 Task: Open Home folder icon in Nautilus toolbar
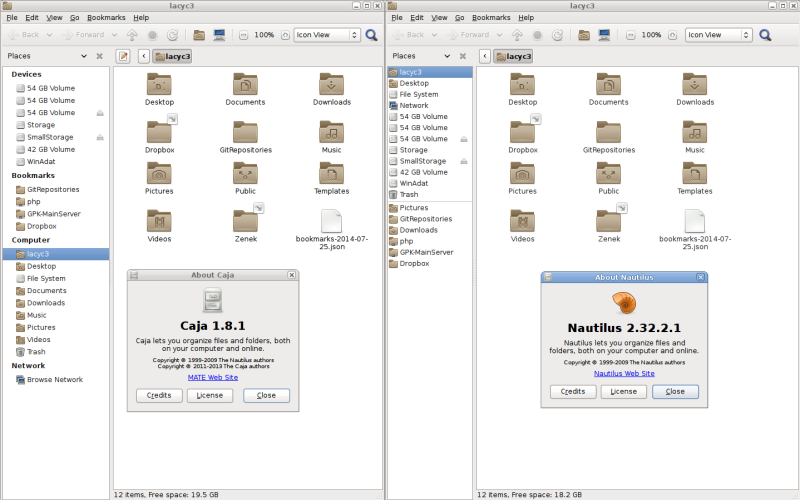(x=584, y=35)
